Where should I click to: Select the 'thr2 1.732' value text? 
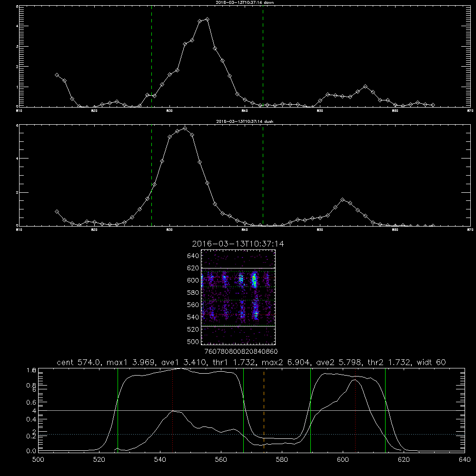click(x=389, y=362)
